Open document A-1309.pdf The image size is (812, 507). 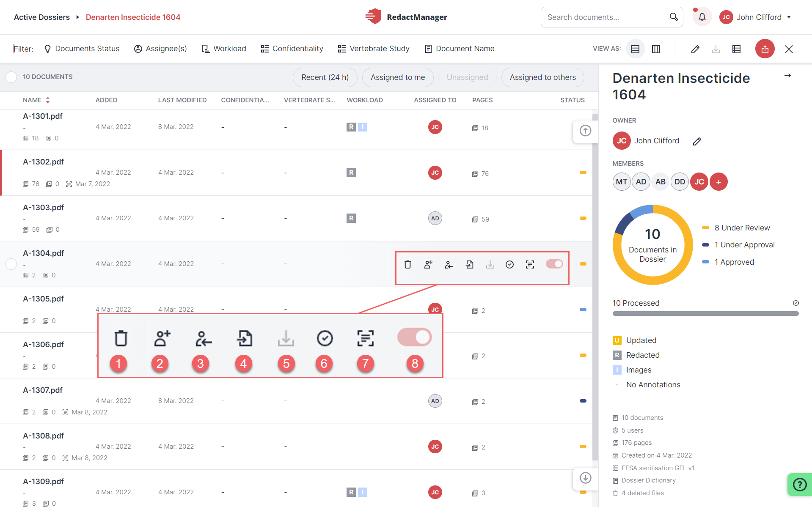pos(44,482)
